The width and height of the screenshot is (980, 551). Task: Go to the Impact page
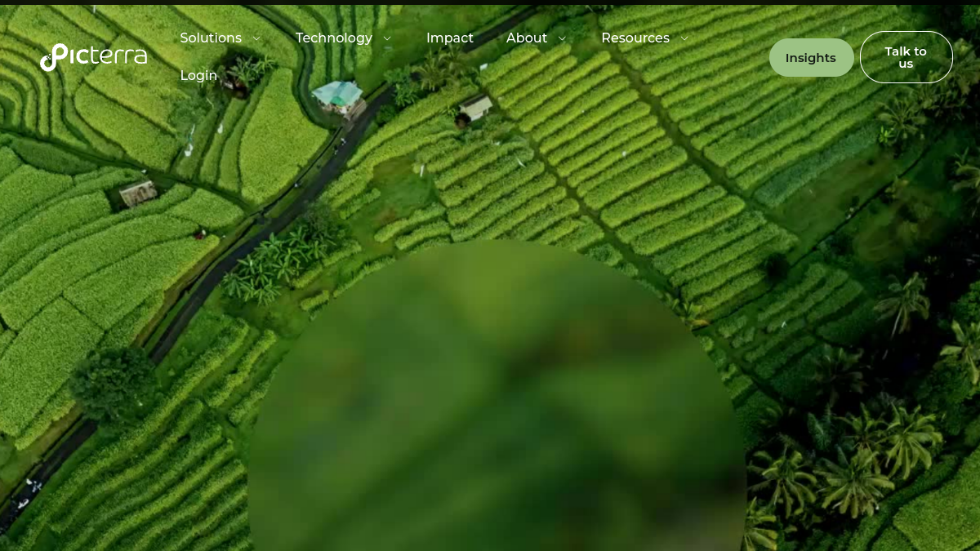coord(450,38)
